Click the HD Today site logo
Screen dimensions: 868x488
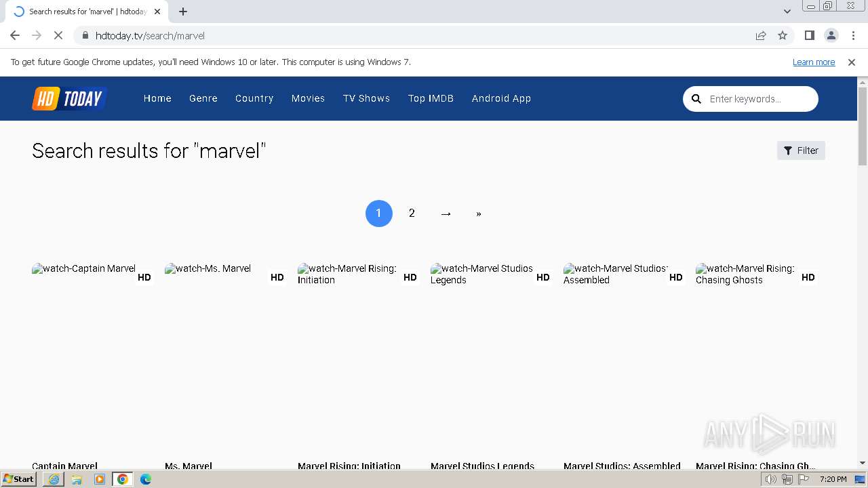(69, 98)
